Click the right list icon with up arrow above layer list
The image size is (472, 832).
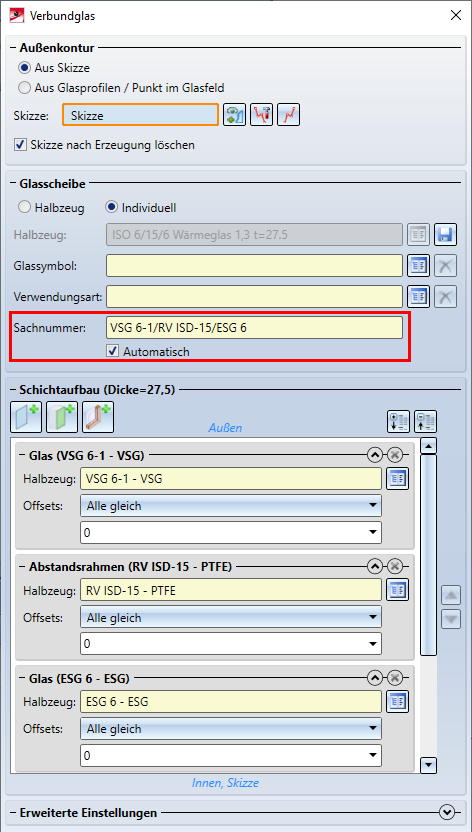pos(425,420)
